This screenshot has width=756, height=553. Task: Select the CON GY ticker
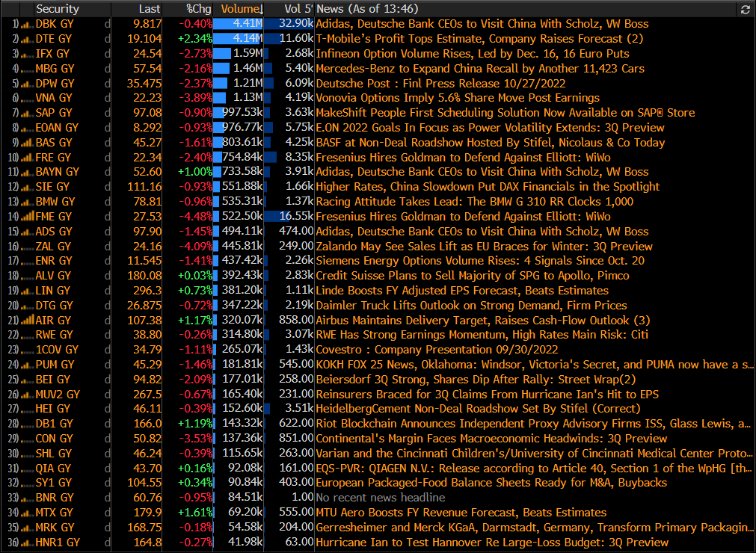(54, 439)
